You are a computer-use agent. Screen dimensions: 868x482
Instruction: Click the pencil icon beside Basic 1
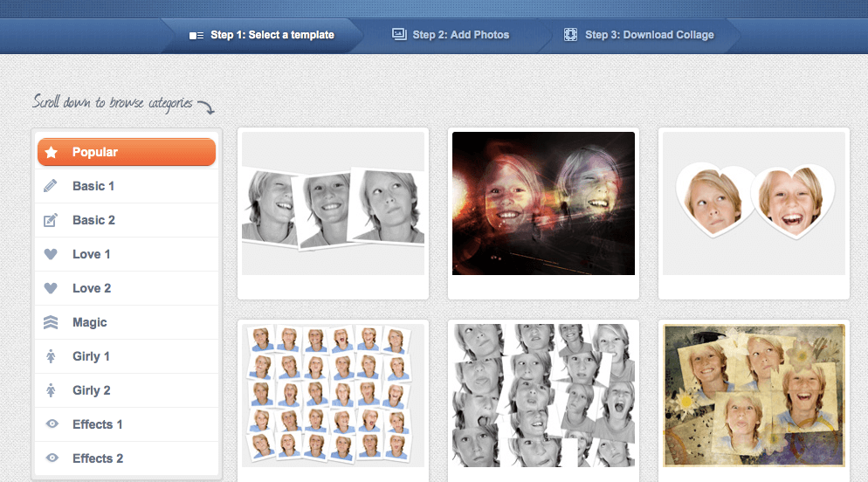tap(52, 186)
